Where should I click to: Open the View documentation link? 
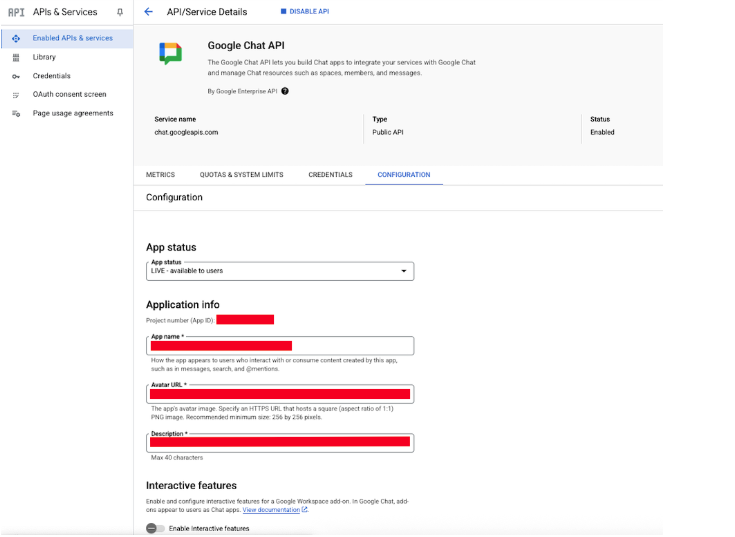point(274,510)
